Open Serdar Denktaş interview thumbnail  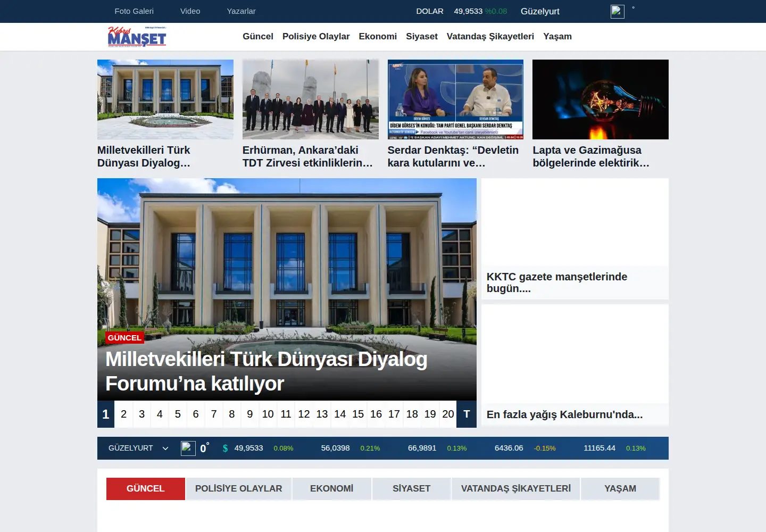click(455, 99)
